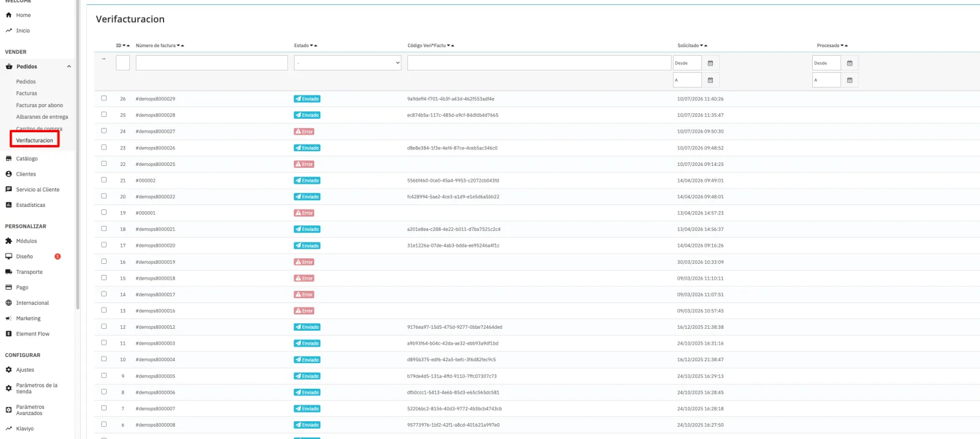Check the row for invoice #000001
The height and width of the screenshot is (439, 980).
tap(104, 212)
